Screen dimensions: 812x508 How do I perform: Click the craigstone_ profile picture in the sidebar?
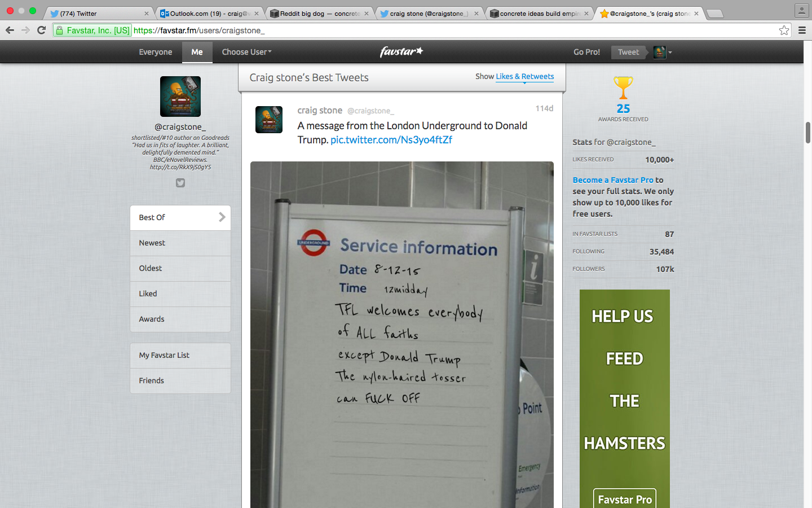pyautogui.click(x=180, y=97)
